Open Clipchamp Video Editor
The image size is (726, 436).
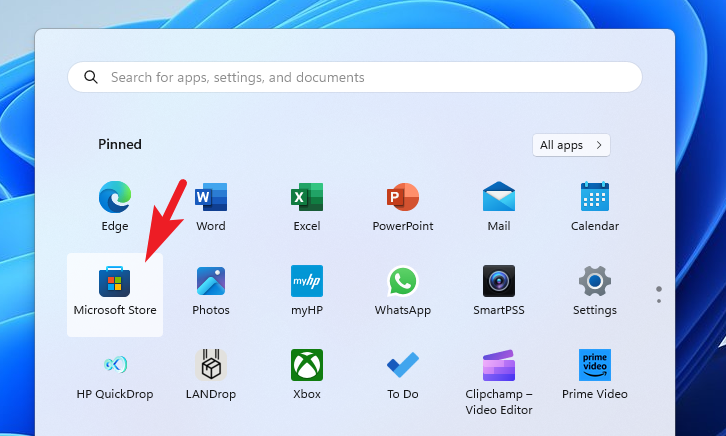pos(499,382)
